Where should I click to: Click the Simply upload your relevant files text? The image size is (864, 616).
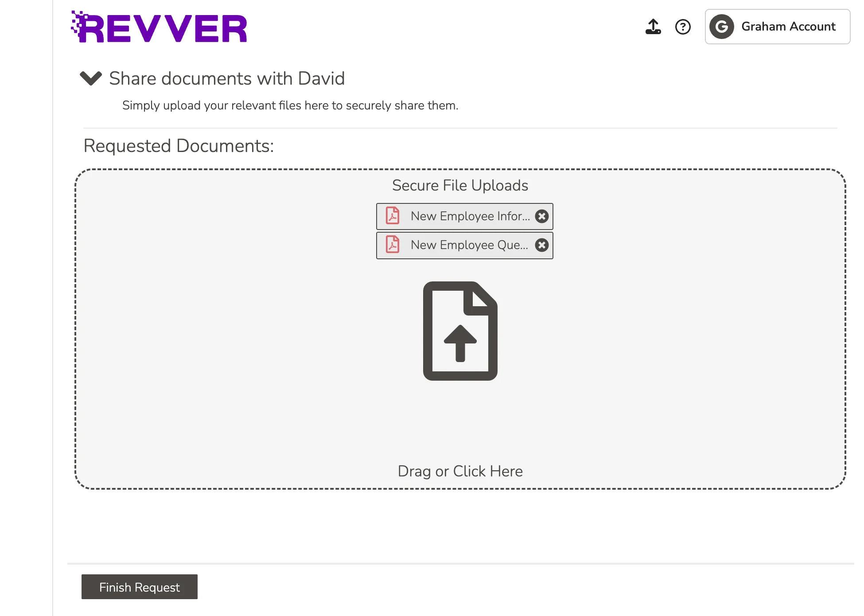[290, 105]
